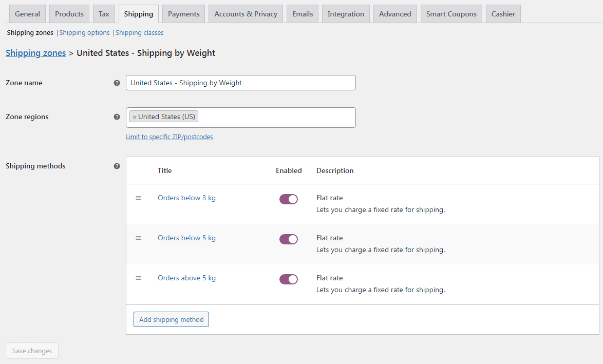Open Orders below 3 kg method settings
Screen dimensions: 603x364
coord(186,198)
